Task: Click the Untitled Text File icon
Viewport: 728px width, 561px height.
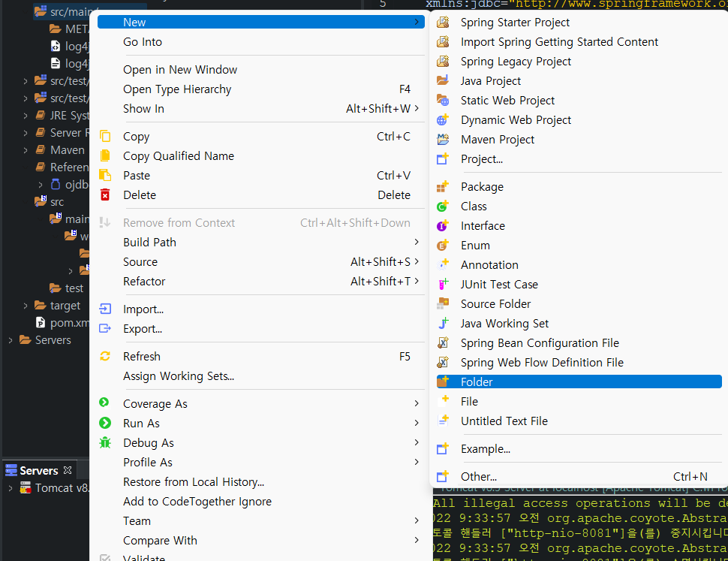Action: 443,421
